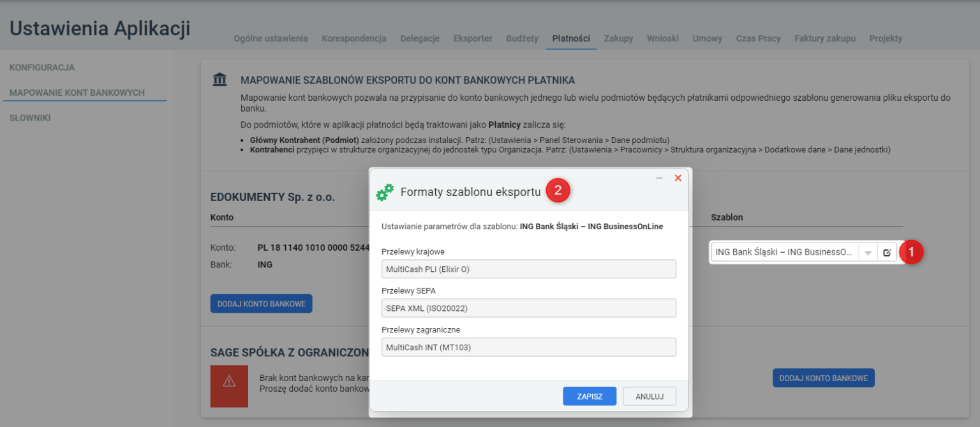
Task: Click the Przelewy zagraniczne field MultiCash INT
Action: click(x=528, y=347)
